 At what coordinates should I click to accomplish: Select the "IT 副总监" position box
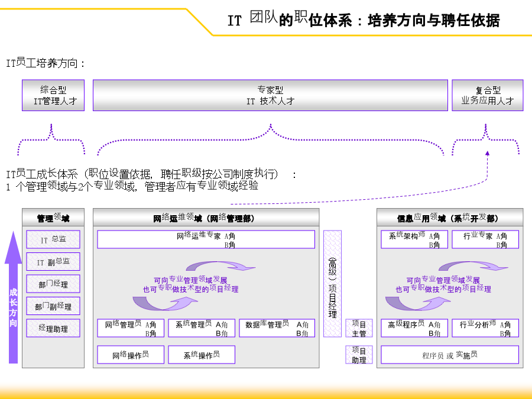(x=53, y=262)
